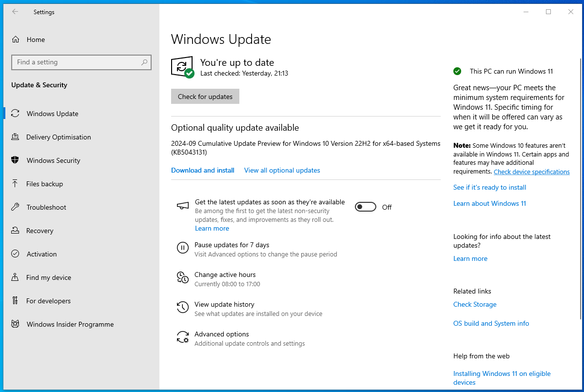Click the Find my device icon
This screenshot has width=584, height=392.
pyautogui.click(x=15, y=277)
